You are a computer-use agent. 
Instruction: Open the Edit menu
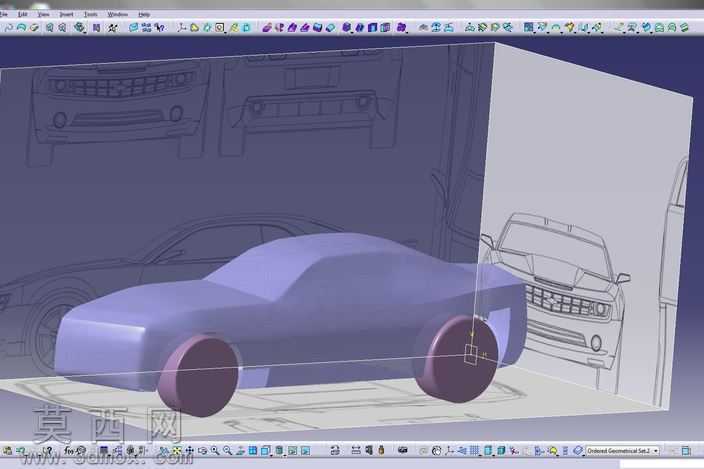[x=22, y=14]
